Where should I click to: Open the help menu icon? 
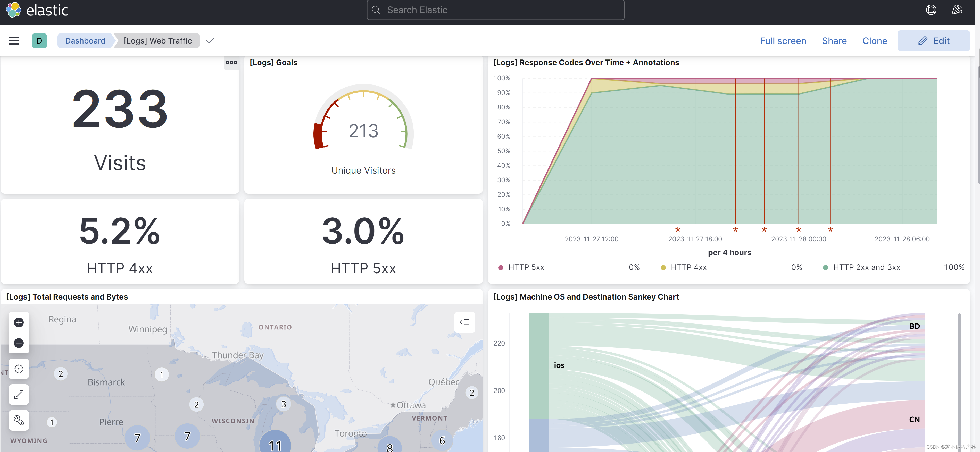931,10
